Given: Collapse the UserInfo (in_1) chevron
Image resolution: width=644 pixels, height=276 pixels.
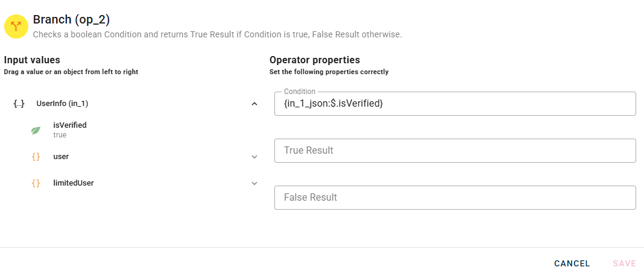Looking at the screenshot, I should click(x=254, y=104).
